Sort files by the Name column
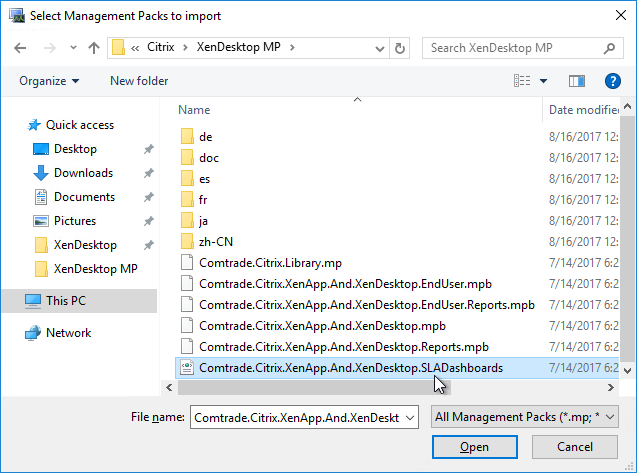Image resolution: width=637 pixels, height=473 pixels. point(194,110)
